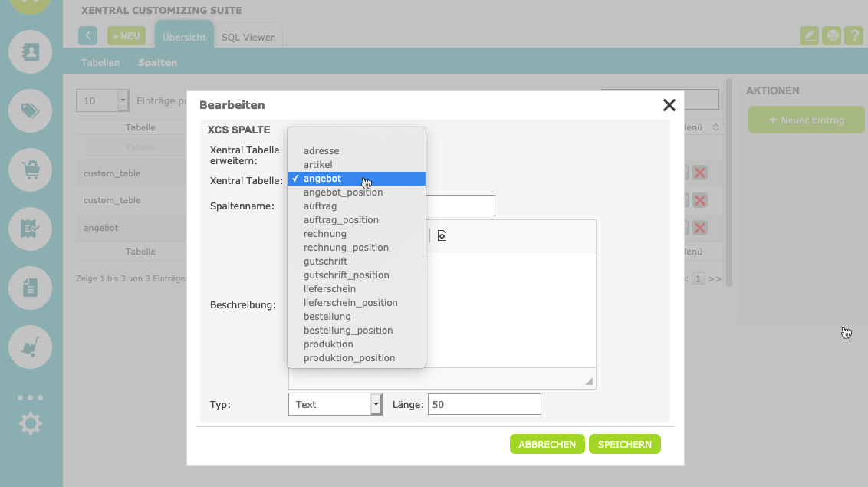
Task: Click the pencil edit icon at top right
Action: [809, 35]
